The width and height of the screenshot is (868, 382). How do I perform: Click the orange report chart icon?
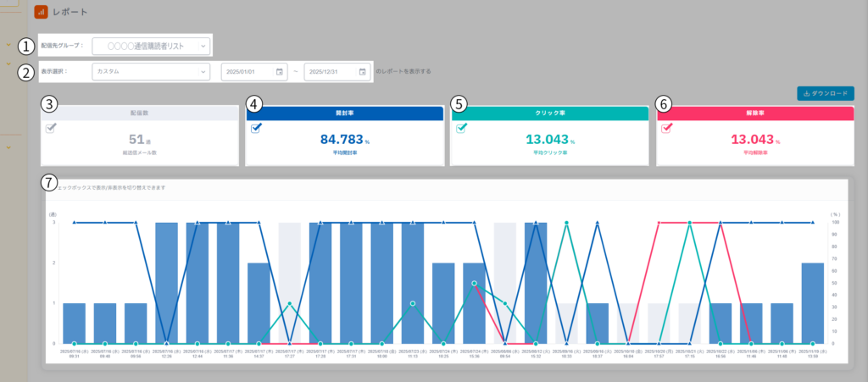coord(41,13)
